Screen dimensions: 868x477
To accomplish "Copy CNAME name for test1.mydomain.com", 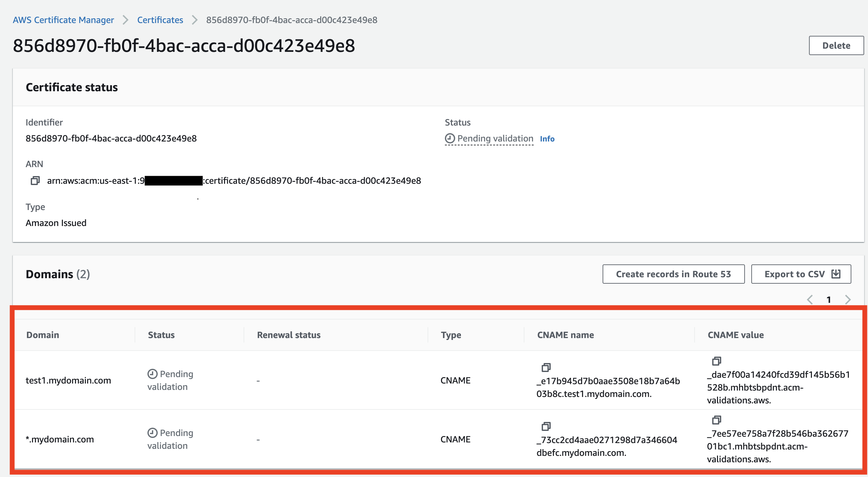I will (546, 367).
